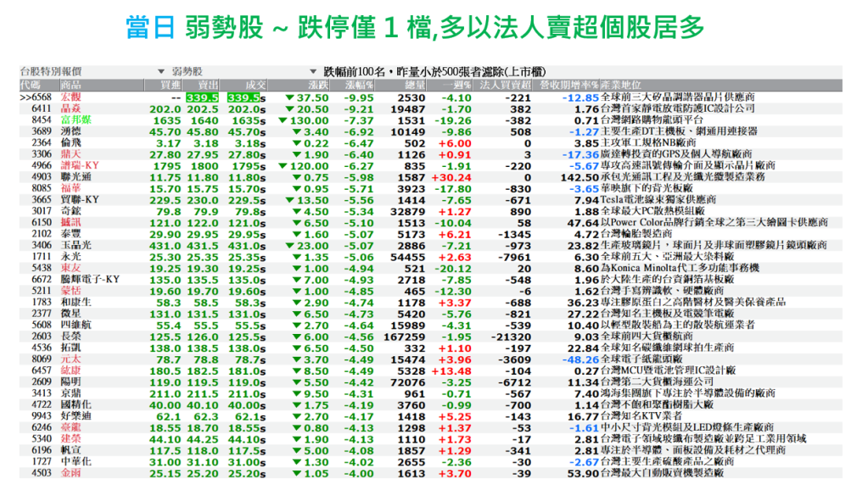Sort by the 漲幅% column header
Image resolution: width=868 pixels, height=501 pixels.
coord(358,86)
